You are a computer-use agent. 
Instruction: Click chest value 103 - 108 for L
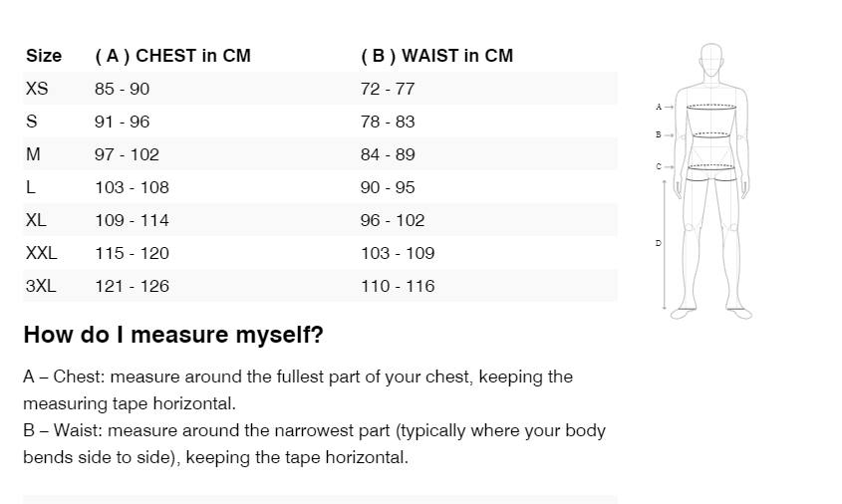[x=132, y=187]
